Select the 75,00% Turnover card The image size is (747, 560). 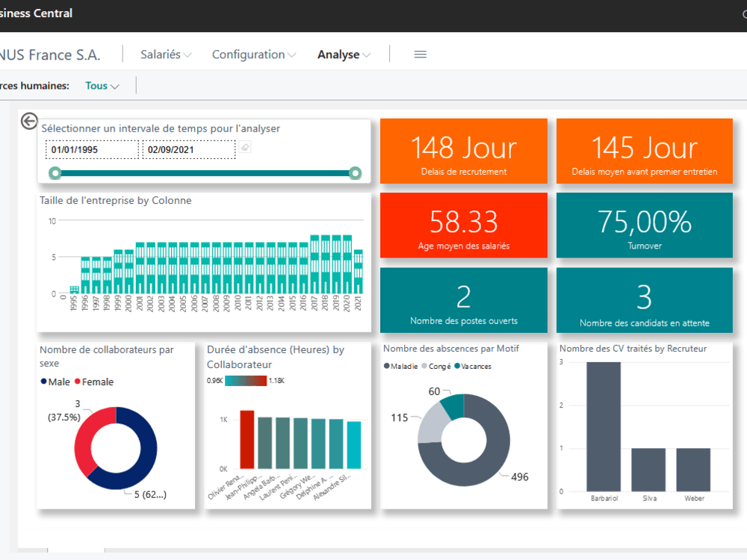pyautogui.click(x=644, y=225)
